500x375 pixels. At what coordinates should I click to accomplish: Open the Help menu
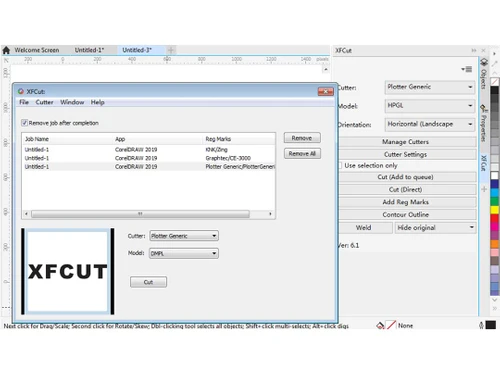coord(98,102)
